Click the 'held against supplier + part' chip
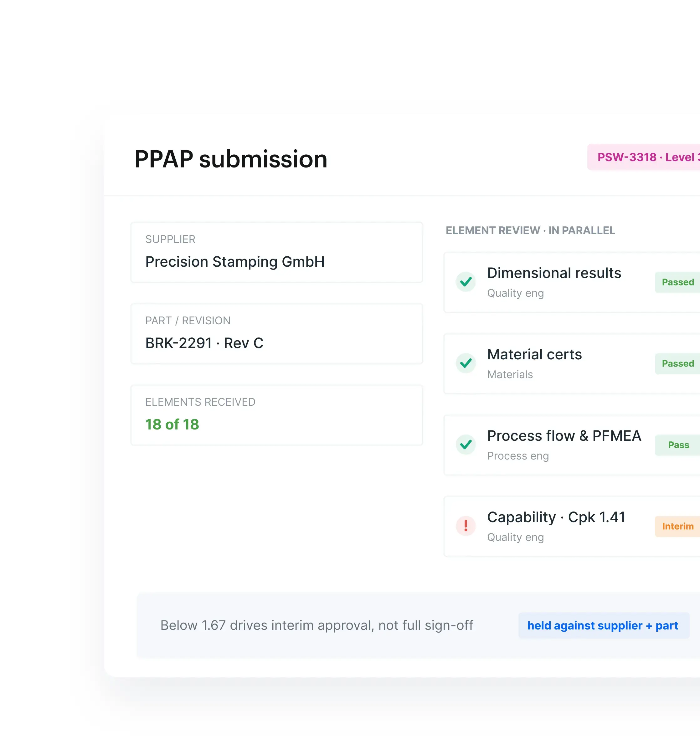Screen dimensions: 700x740 pyautogui.click(x=603, y=625)
